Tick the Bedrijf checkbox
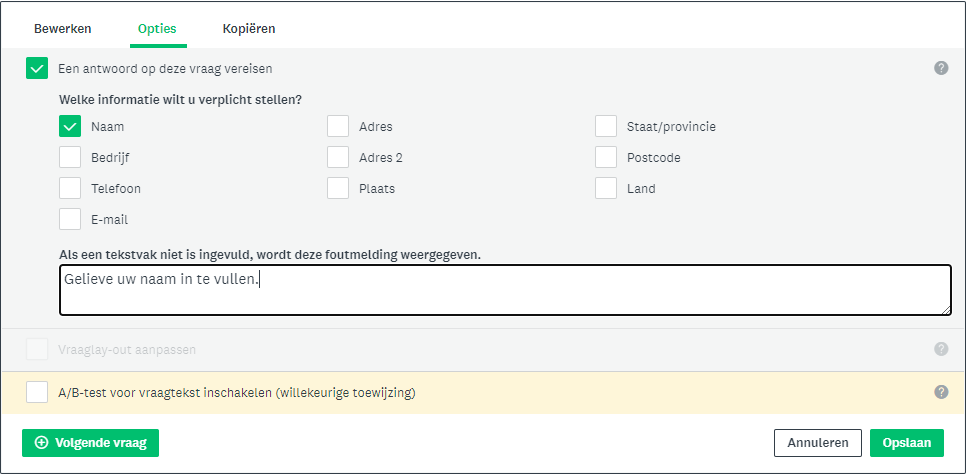Screen dimensions: 969x474 [x=70, y=157]
